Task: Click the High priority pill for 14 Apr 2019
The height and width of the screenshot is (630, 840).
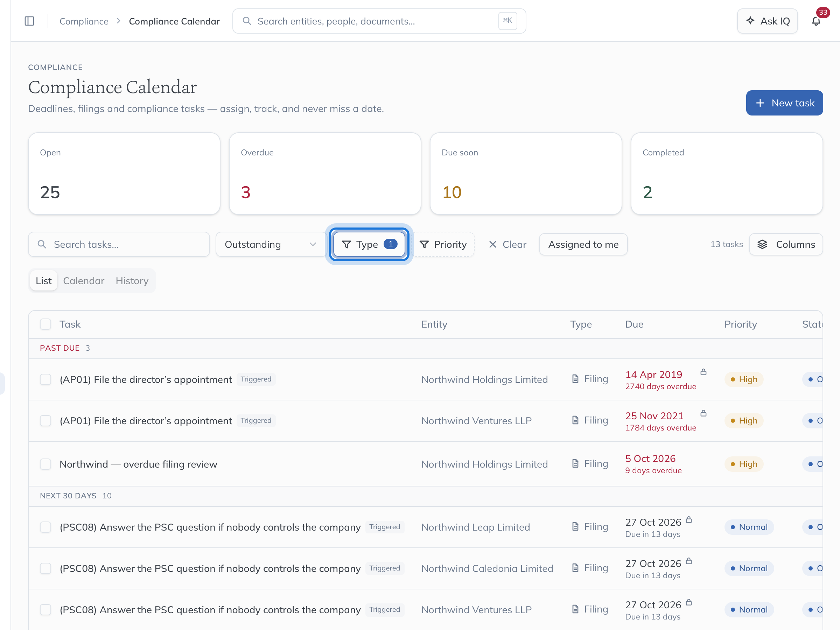Action: 743,379
